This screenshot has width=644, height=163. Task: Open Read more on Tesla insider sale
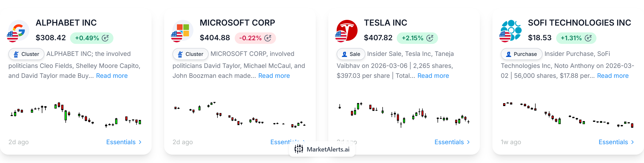433,76
